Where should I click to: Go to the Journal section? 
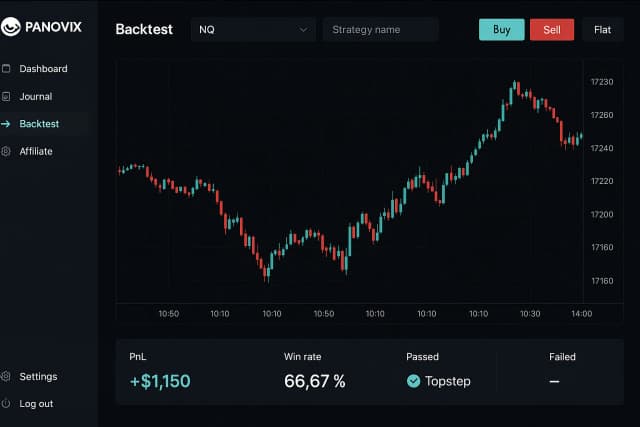(36, 97)
